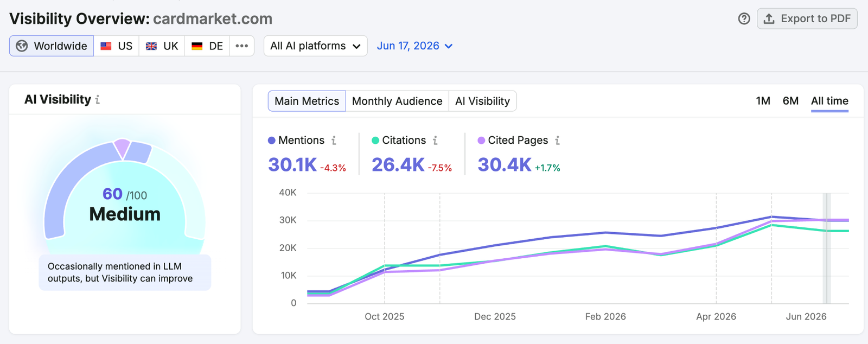
Task: Switch region filter to US
Action: pos(117,46)
